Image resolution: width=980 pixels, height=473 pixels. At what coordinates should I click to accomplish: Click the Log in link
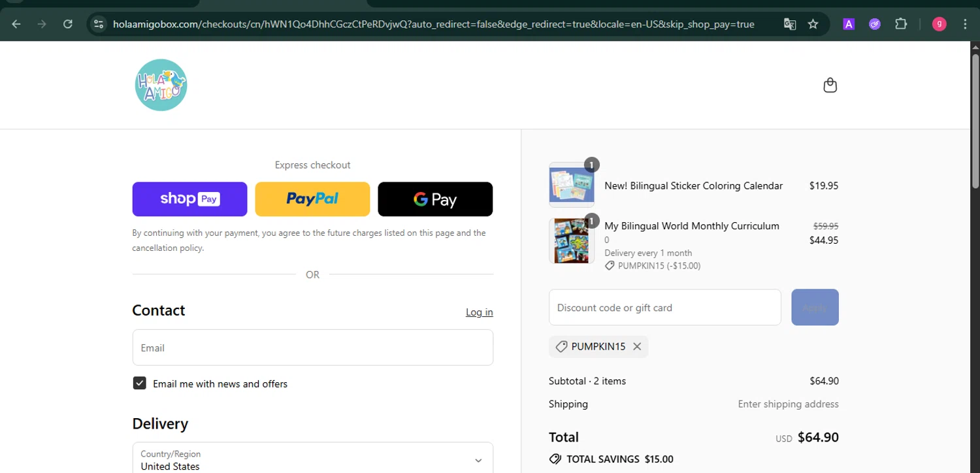pos(479,312)
